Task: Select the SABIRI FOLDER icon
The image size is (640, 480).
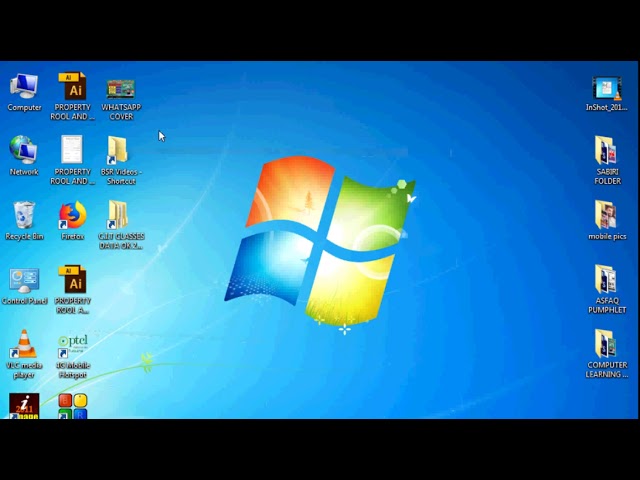Action: coord(607,160)
